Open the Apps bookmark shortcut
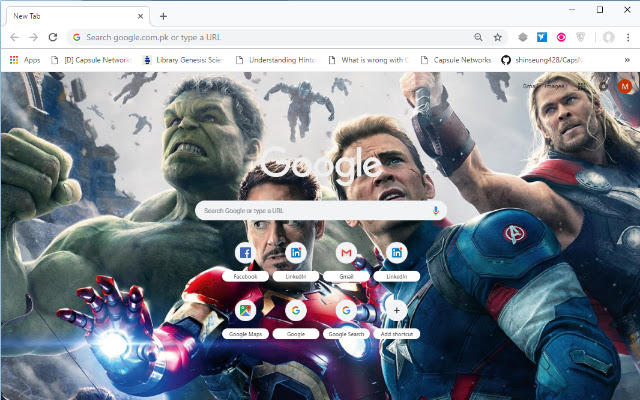The height and width of the screenshot is (400, 640). (x=25, y=60)
